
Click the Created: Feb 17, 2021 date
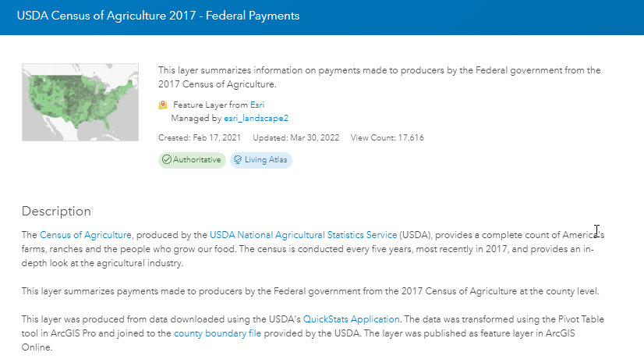click(200, 138)
